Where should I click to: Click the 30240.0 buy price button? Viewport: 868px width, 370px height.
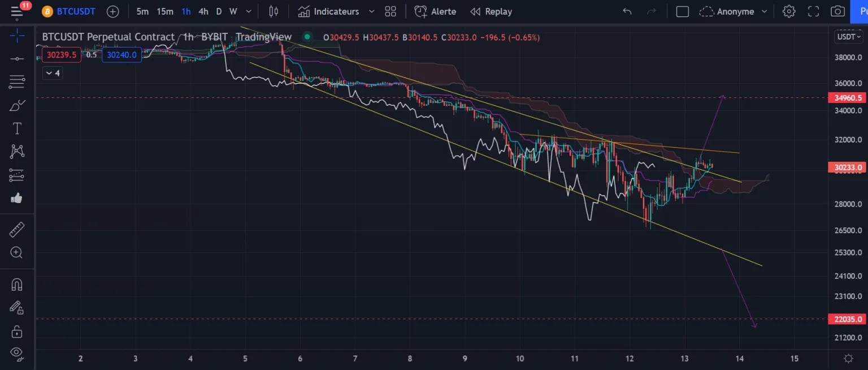coord(121,55)
